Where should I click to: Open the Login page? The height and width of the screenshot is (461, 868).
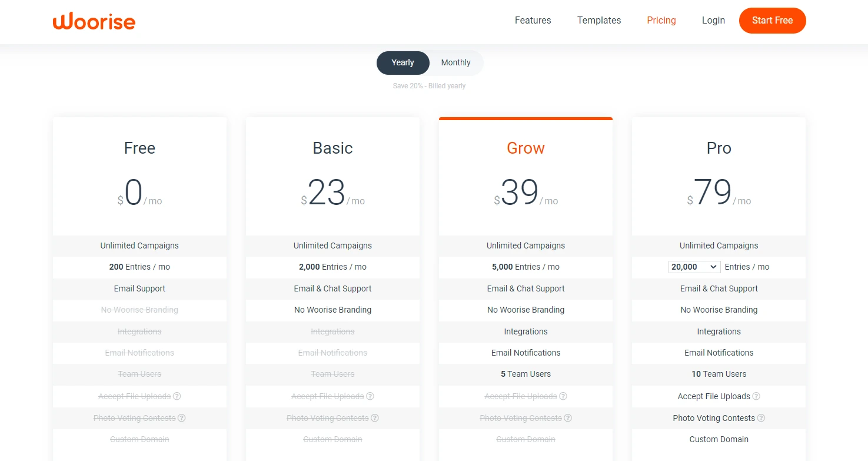713,21
